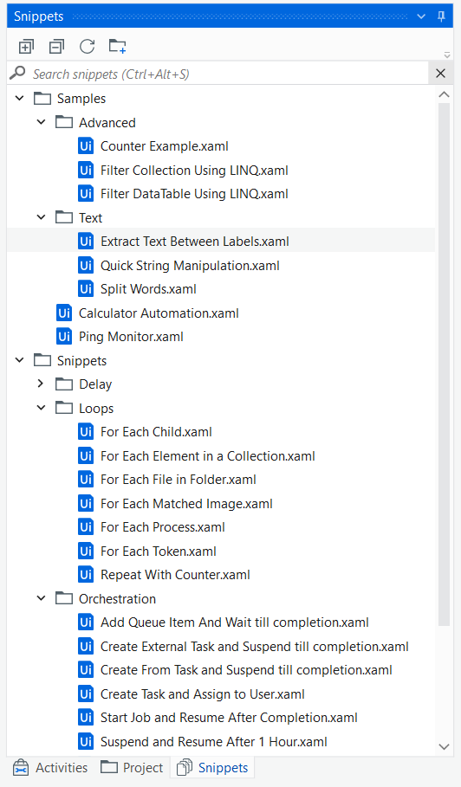Open the panel window position dropdown arrow
The image size is (461, 787).
point(421,17)
